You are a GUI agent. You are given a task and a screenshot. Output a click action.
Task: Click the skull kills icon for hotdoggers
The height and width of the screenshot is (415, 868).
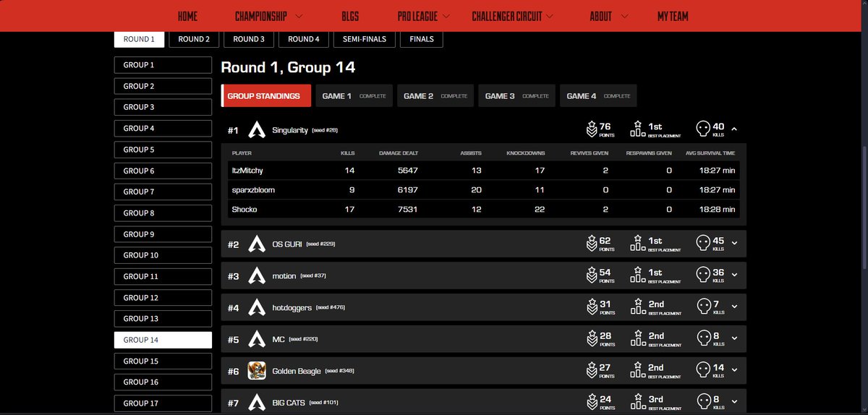(702, 307)
